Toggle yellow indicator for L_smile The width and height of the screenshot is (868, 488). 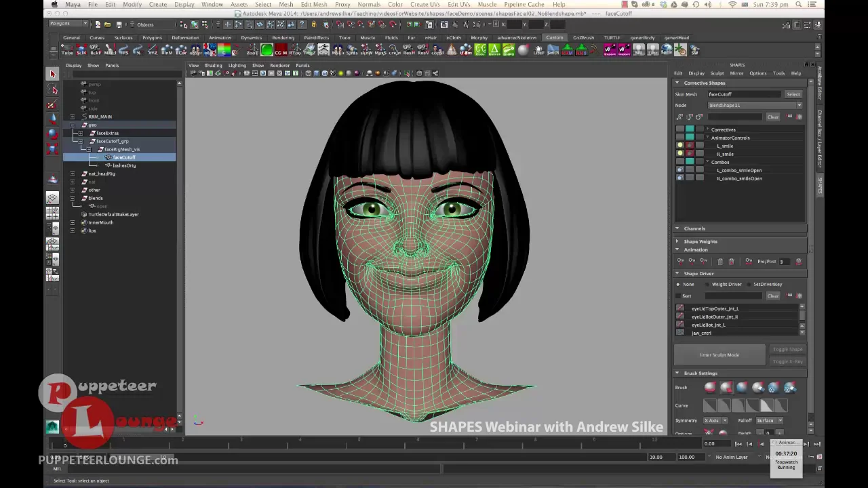[x=680, y=146]
